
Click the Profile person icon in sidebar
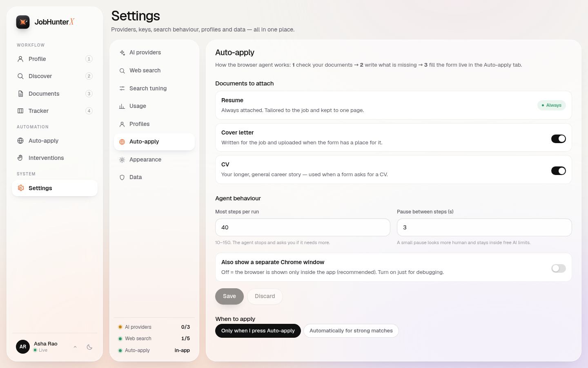pos(20,59)
